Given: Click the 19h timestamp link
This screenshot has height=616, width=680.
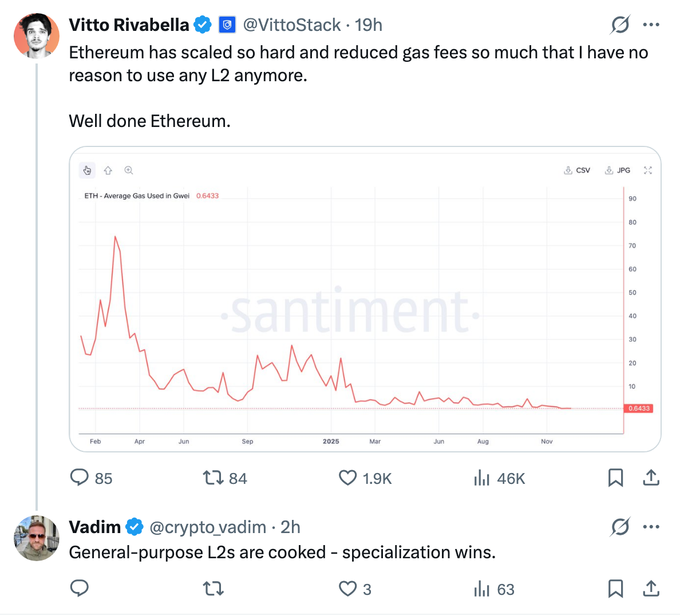Looking at the screenshot, I should [370, 25].
